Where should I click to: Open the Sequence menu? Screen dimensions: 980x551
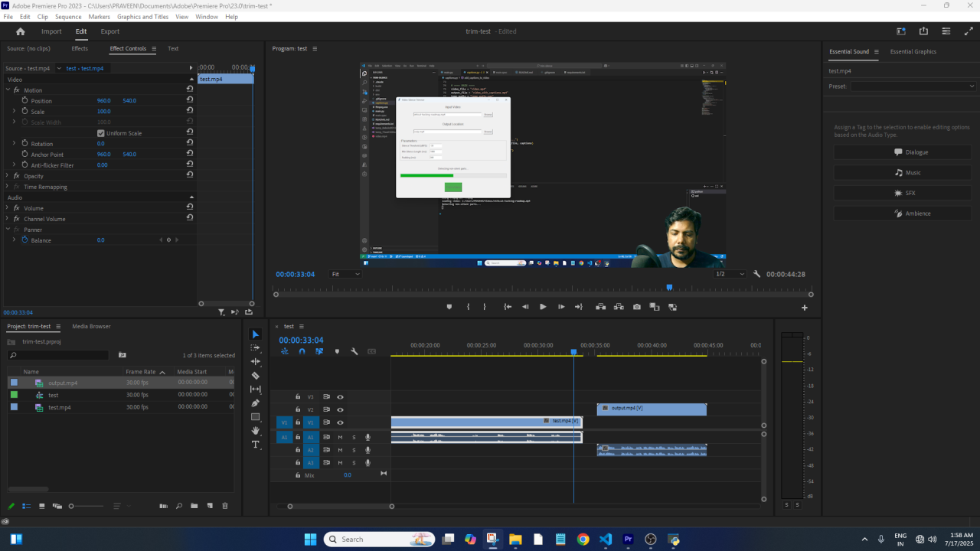point(68,17)
